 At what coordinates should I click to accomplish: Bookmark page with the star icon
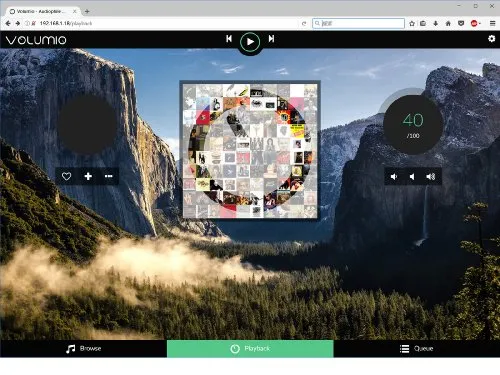[x=412, y=23]
